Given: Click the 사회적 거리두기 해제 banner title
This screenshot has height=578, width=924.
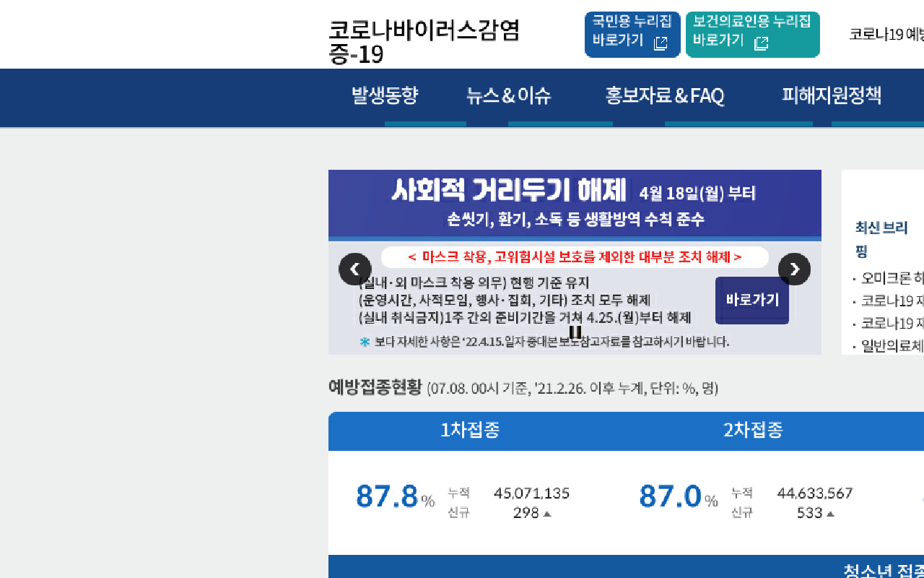Looking at the screenshot, I should (x=509, y=191).
